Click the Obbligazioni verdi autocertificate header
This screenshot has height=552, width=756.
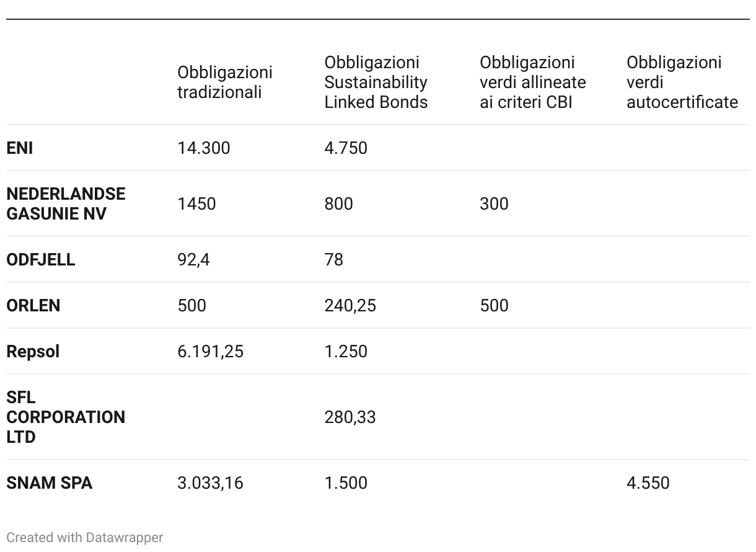click(x=682, y=82)
